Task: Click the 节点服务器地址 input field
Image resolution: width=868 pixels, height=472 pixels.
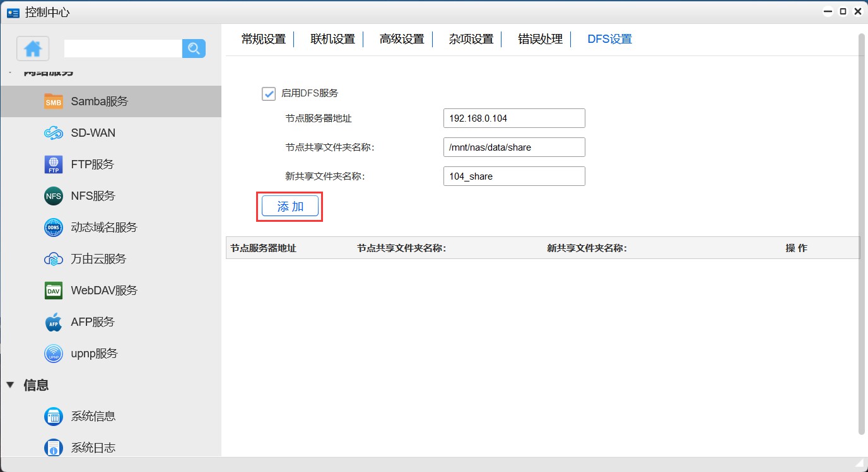Action: (514, 118)
